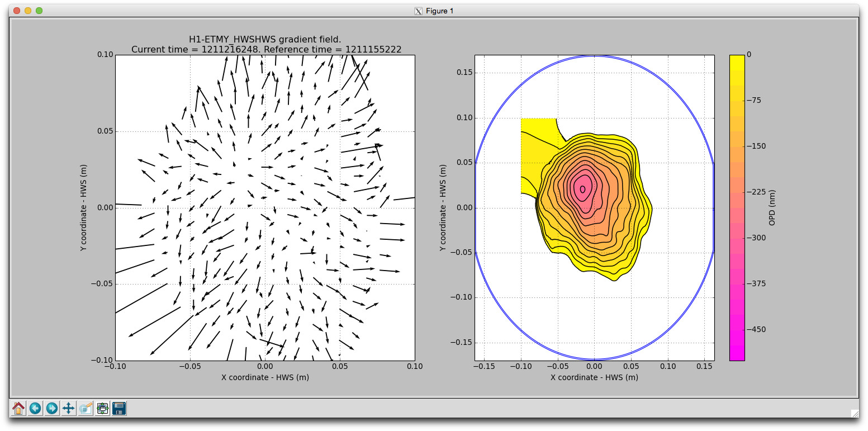Go back to previous view
The image size is (868, 431).
pos(35,409)
